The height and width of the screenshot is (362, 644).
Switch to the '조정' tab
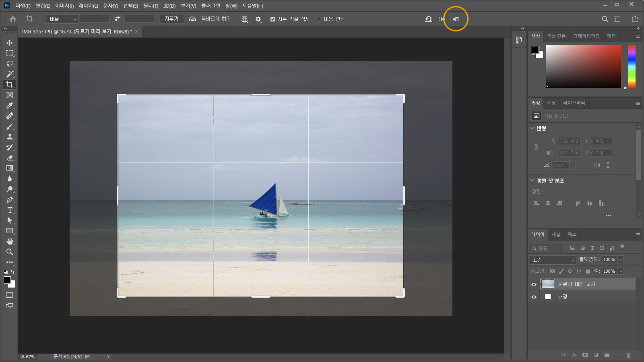click(551, 103)
